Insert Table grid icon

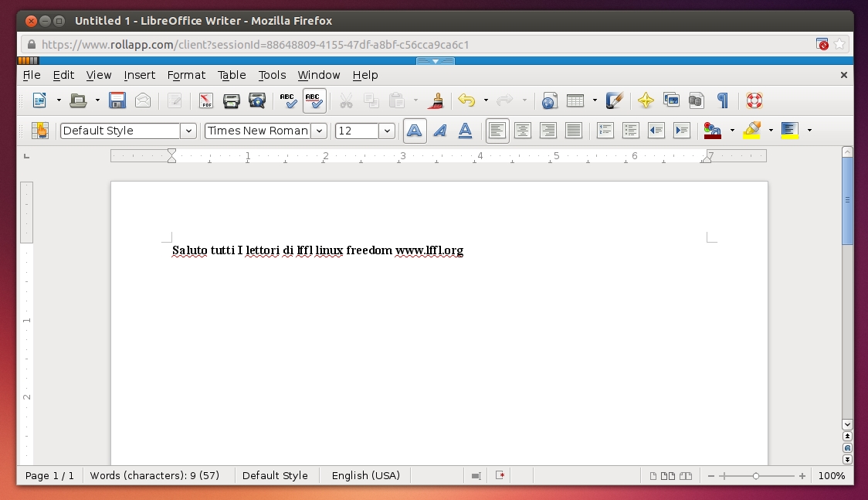pyautogui.click(x=575, y=100)
